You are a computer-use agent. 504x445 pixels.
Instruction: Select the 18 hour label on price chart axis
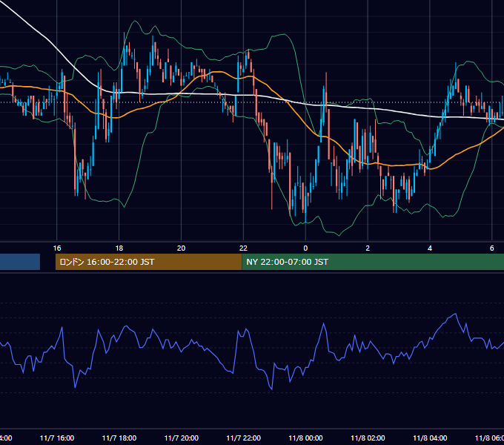[119, 248]
